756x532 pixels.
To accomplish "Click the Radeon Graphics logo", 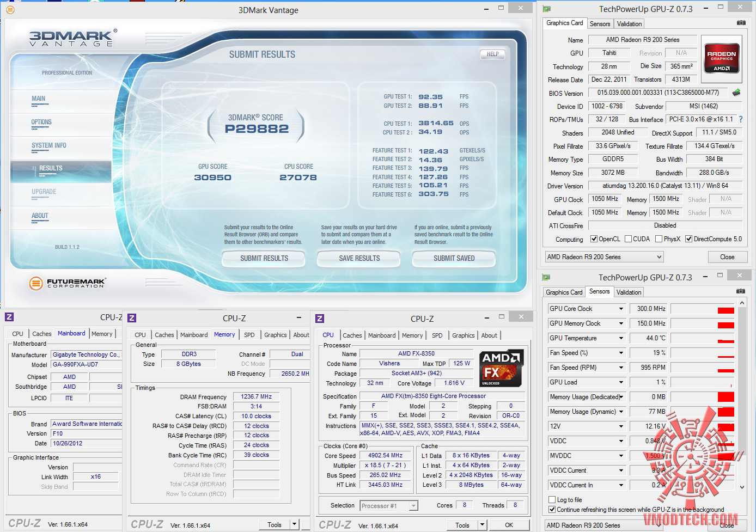I will (x=721, y=59).
